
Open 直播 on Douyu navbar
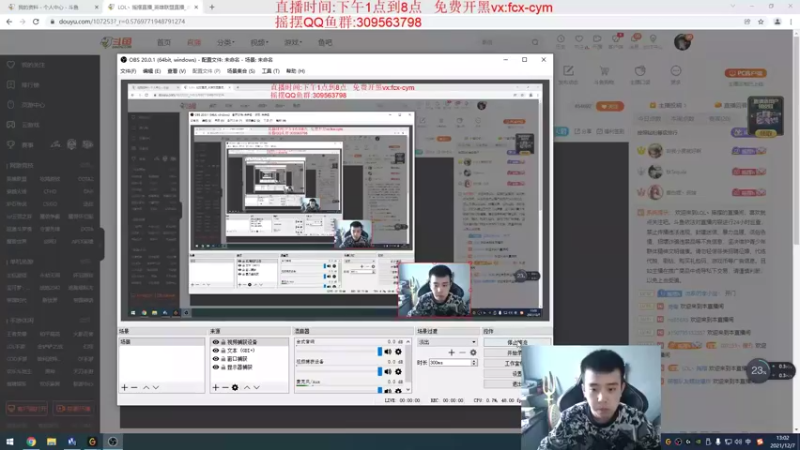click(194, 42)
